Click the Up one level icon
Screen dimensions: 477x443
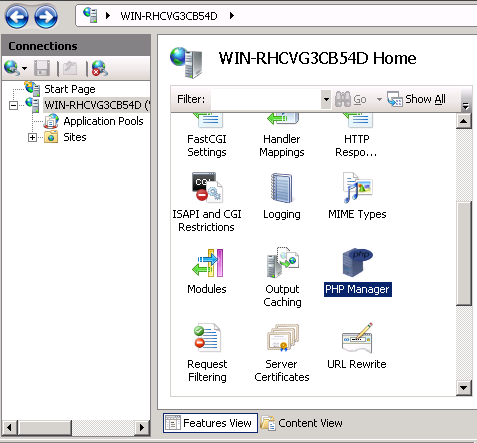(70, 68)
